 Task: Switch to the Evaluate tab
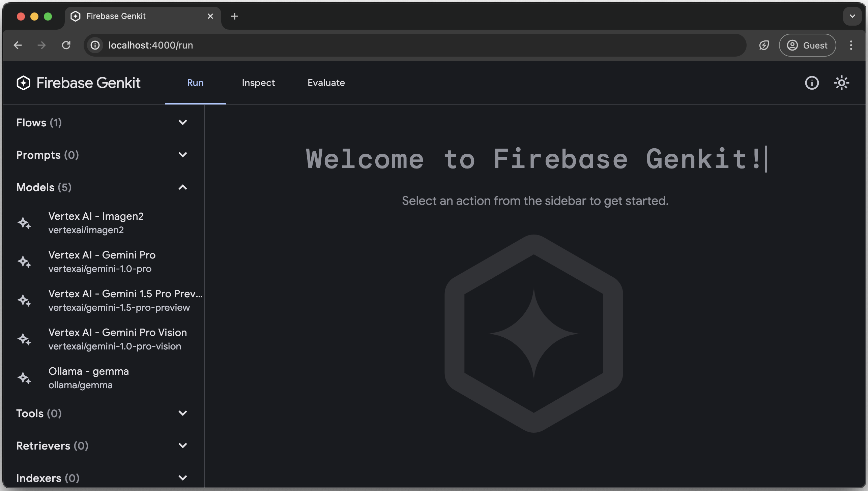325,83
